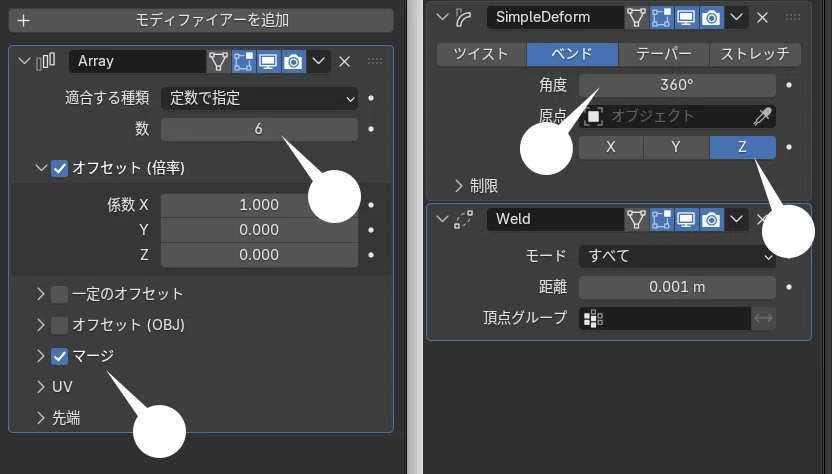Click the count (数) field showing 6

click(259, 129)
